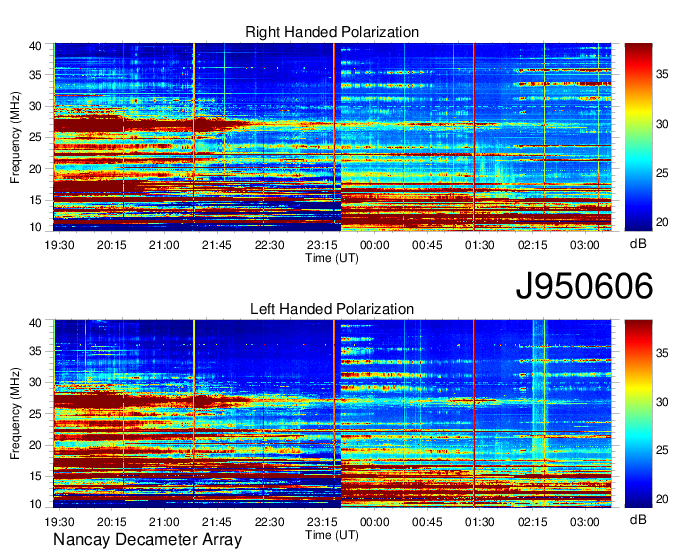Click the 15 frequency tick on Left Handed plot

(35, 477)
